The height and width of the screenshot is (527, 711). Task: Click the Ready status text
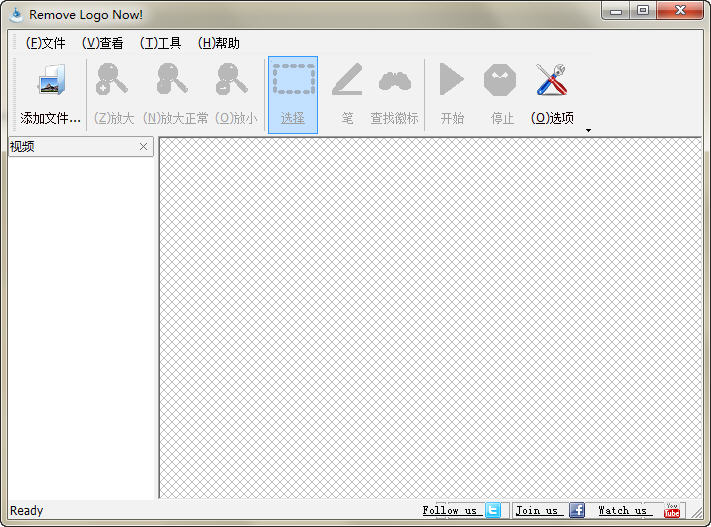coord(26,511)
